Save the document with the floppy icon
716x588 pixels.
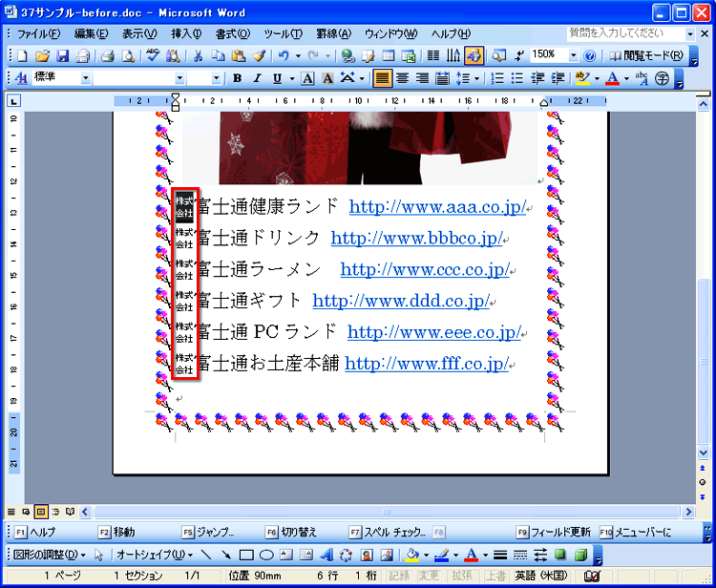(62, 56)
